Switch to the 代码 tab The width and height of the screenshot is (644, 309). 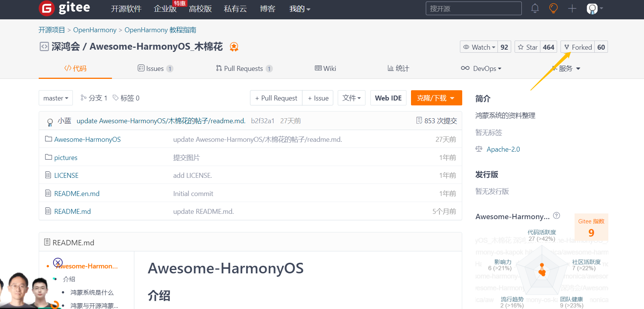75,69
